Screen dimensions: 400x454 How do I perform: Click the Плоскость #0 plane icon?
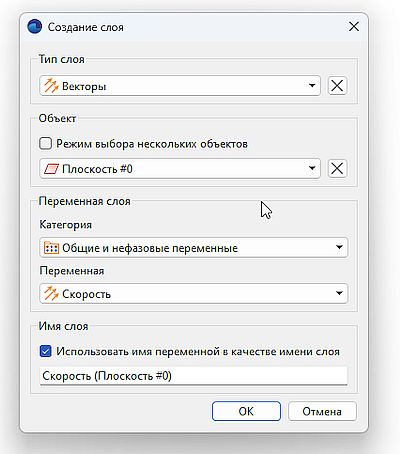coord(51,169)
